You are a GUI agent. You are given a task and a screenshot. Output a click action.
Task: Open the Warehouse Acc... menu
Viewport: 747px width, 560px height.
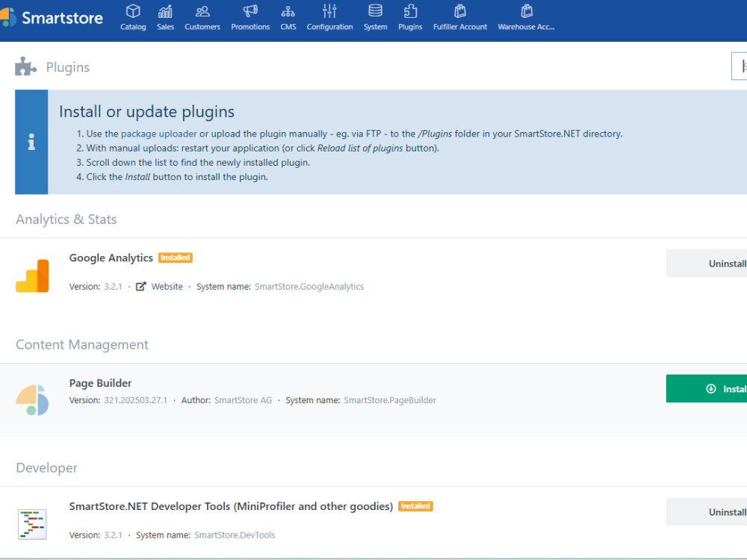527,18
